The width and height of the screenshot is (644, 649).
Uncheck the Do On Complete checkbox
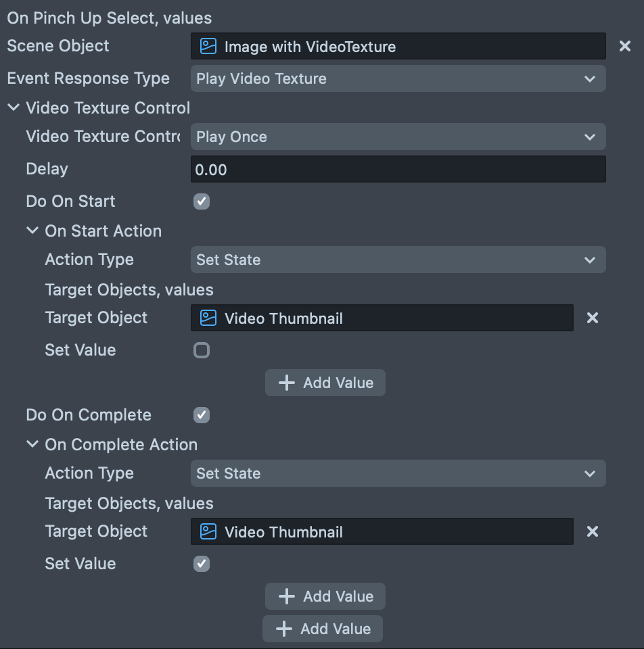click(x=202, y=415)
